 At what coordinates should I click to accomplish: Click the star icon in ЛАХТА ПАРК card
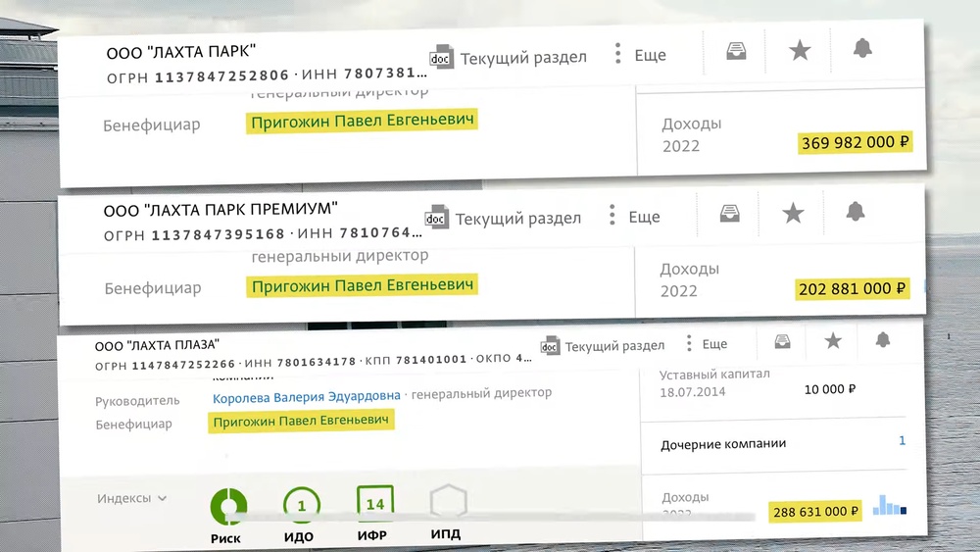800,49
